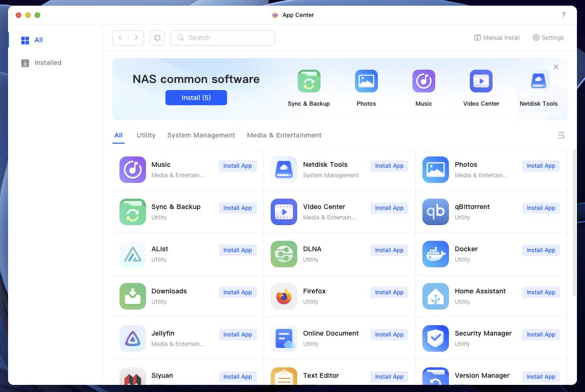The image size is (585, 392).
Task: Click the Firefox app icon
Action: coord(284,296)
